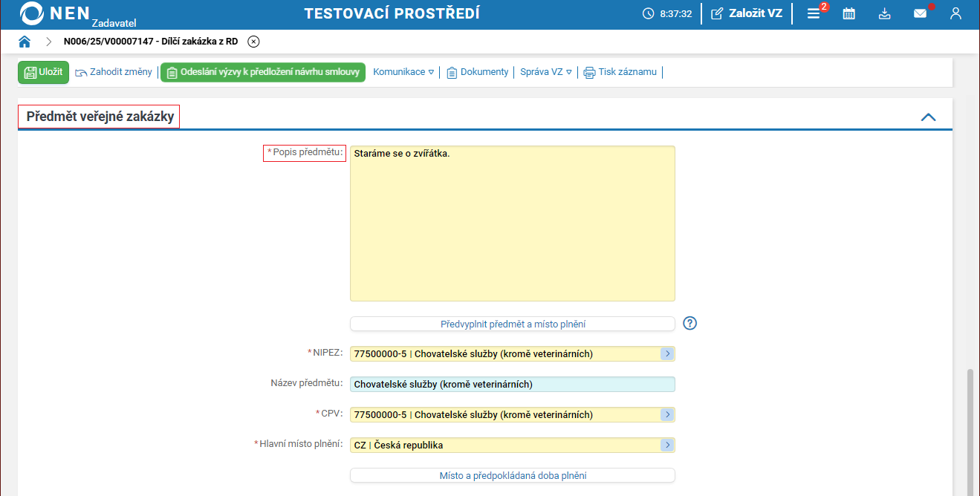
Task: Click Založit VZ in the header
Action: tap(747, 13)
